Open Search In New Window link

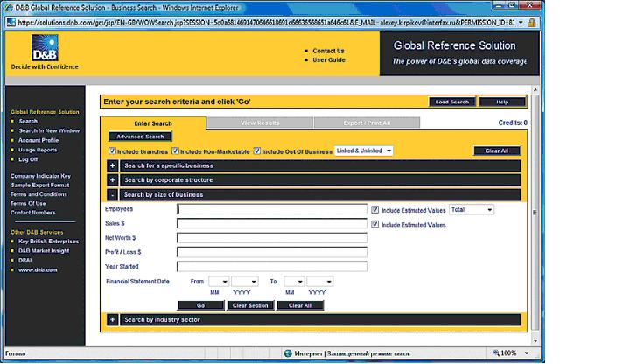pos(49,130)
